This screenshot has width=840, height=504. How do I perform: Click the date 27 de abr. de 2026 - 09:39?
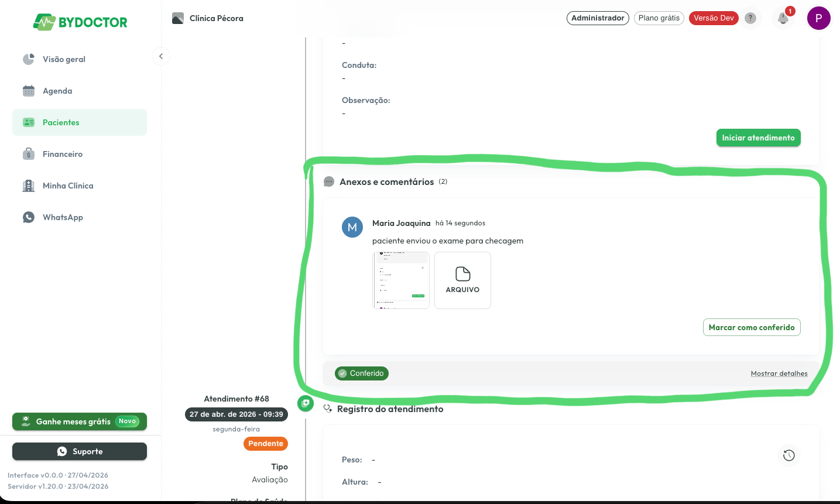[x=236, y=414]
